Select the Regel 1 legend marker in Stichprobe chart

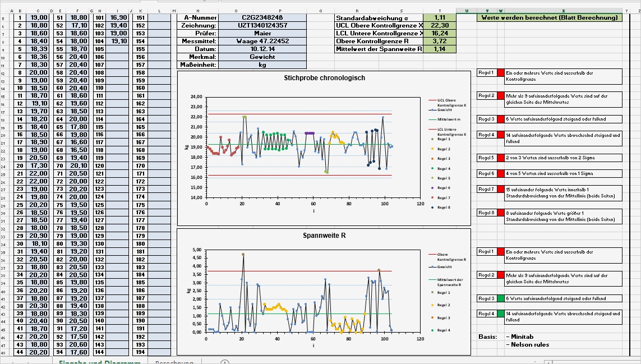(432, 139)
